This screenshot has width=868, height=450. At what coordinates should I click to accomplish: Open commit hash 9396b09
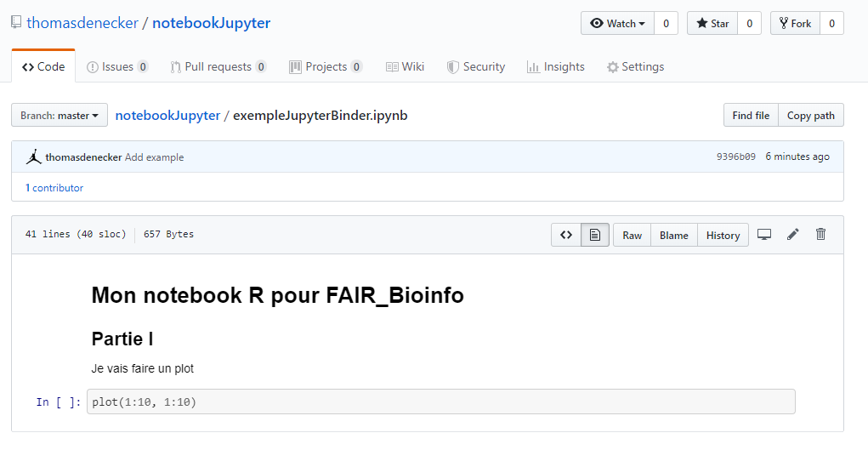point(735,157)
